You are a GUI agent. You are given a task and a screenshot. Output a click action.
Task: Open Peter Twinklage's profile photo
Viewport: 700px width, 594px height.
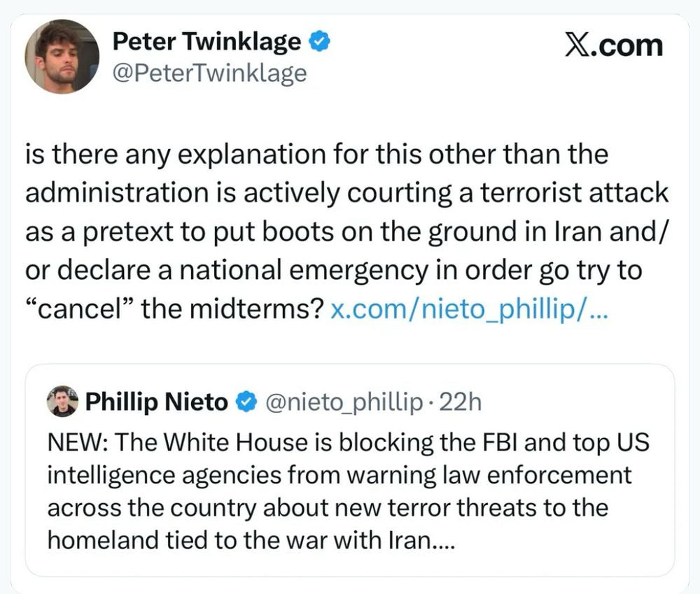62,57
